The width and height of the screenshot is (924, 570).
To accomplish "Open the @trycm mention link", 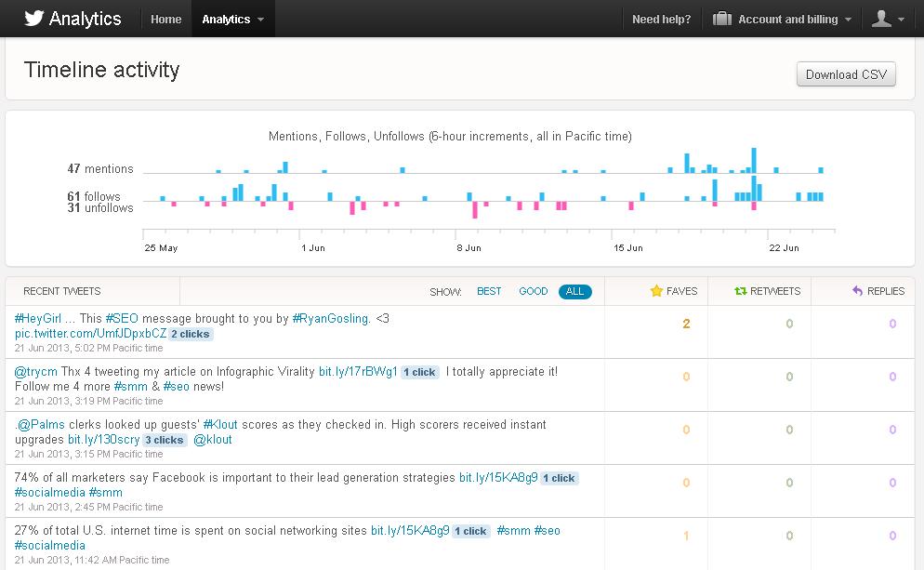I will tap(36, 372).
